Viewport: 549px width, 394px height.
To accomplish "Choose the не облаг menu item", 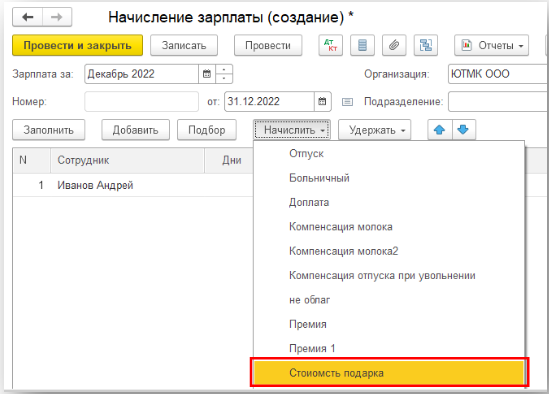I will 389,300.
